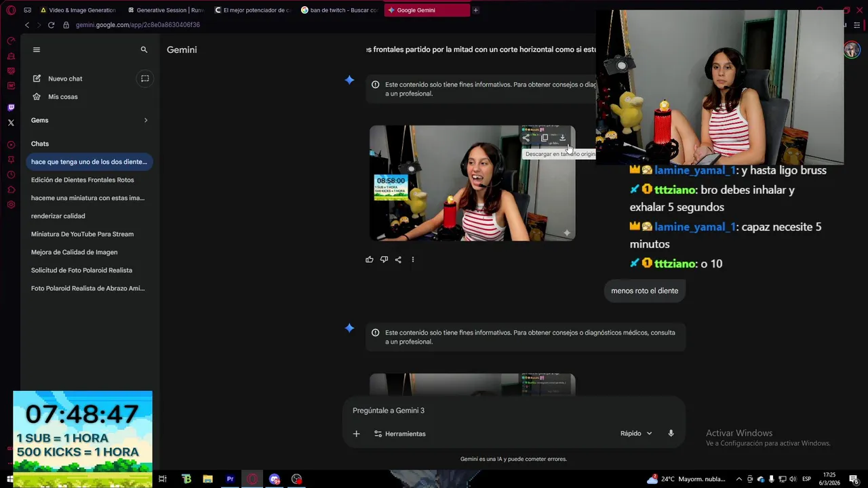Open the notification center icon
868x488 pixels.
tap(854, 479)
